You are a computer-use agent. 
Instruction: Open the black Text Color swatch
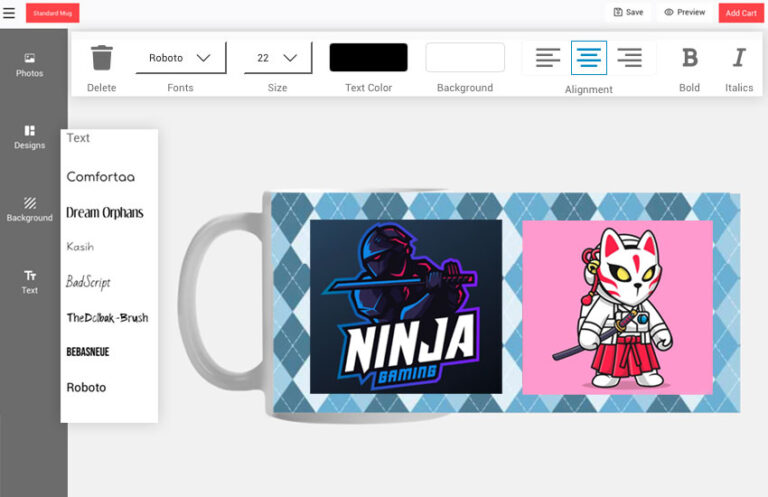[x=368, y=58]
